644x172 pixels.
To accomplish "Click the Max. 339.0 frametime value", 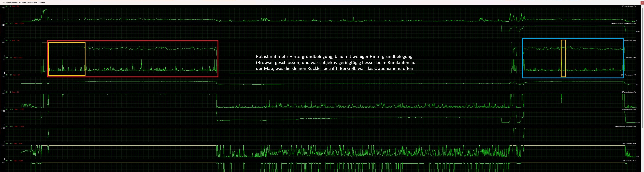I will pos(18,58).
